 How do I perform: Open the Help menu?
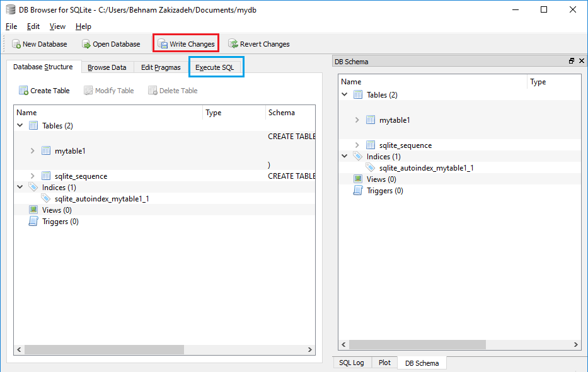click(83, 26)
